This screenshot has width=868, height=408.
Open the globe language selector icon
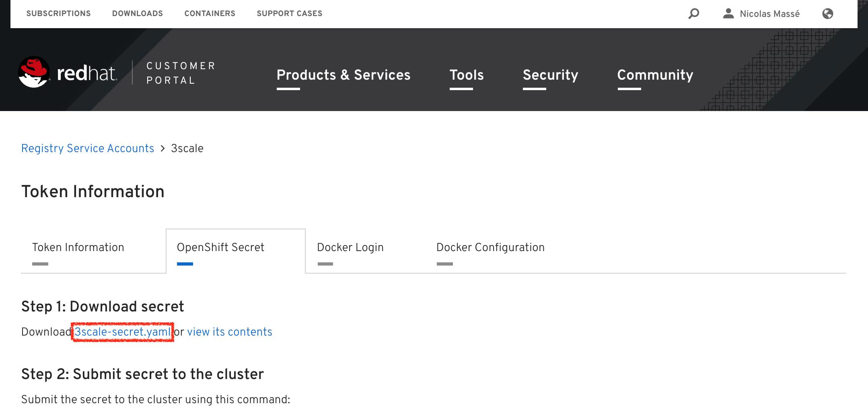827,14
